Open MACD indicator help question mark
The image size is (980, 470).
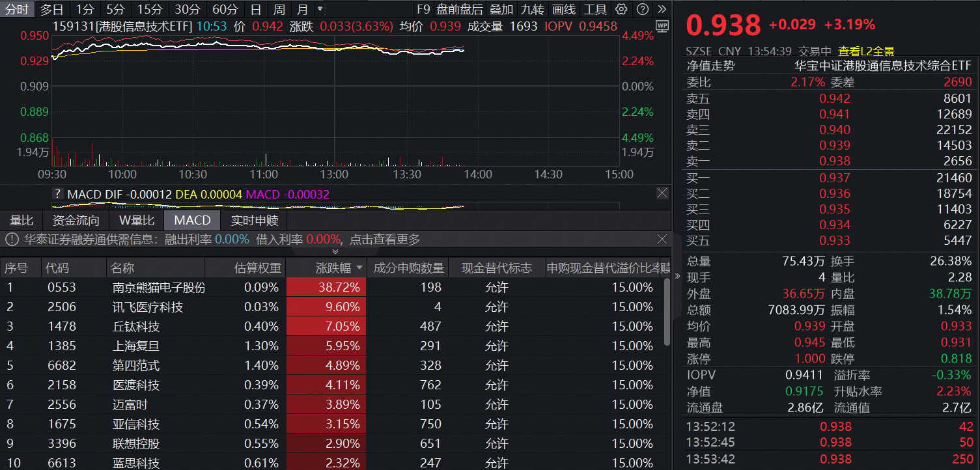tap(58, 194)
